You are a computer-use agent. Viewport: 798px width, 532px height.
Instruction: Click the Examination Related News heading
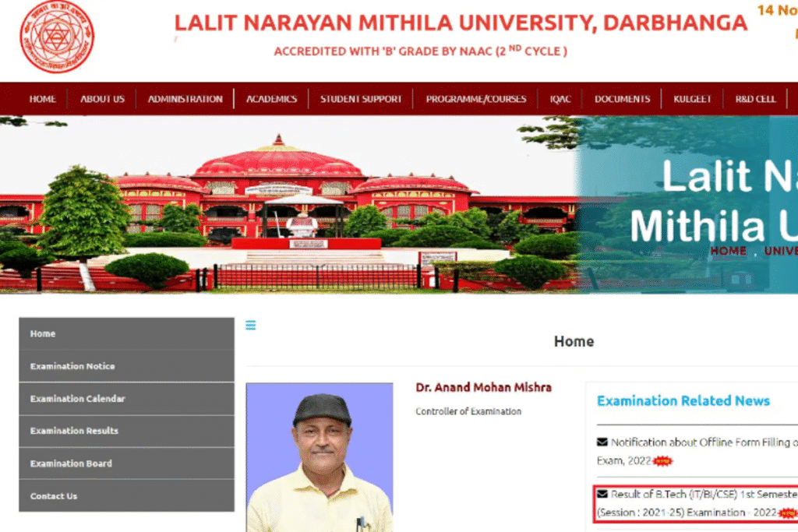point(683,401)
